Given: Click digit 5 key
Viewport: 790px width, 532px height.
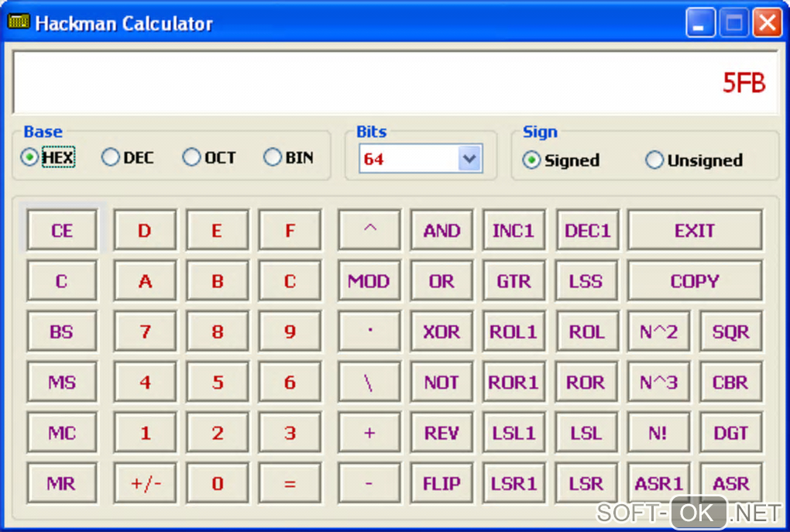Looking at the screenshot, I should 217,382.
